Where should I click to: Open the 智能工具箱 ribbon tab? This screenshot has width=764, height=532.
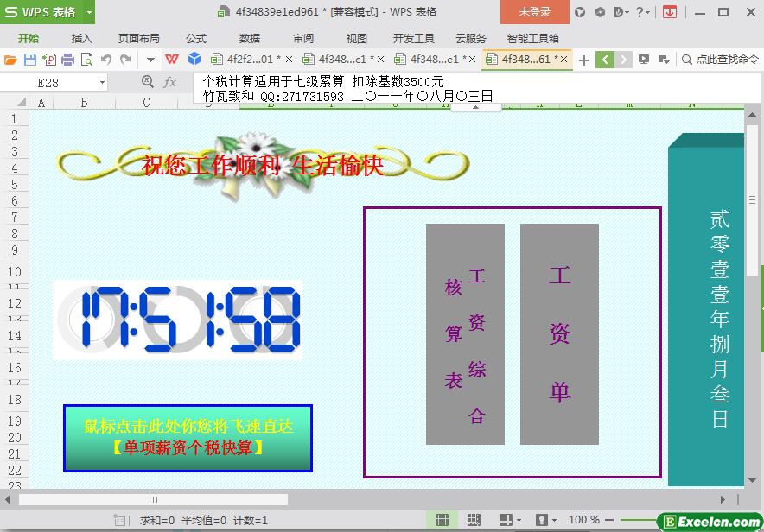(532, 39)
